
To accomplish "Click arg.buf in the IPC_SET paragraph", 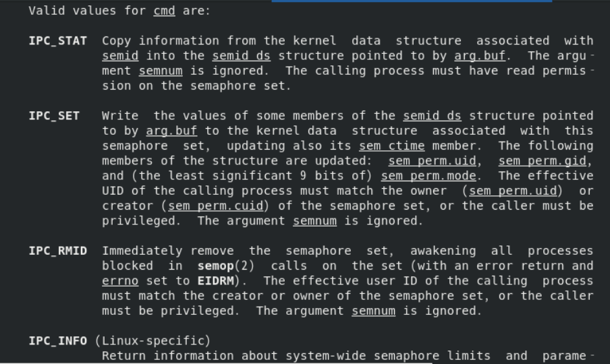I will coord(167,131).
